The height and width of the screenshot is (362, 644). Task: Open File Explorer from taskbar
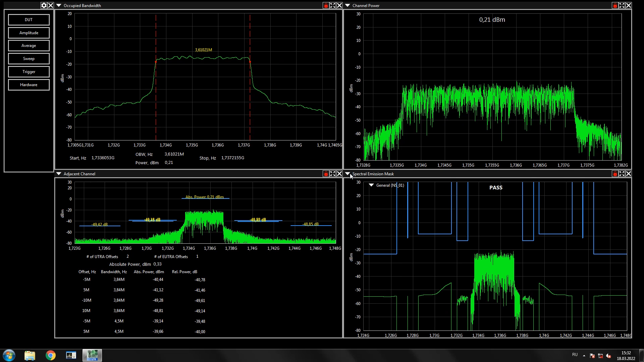(x=30, y=355)
